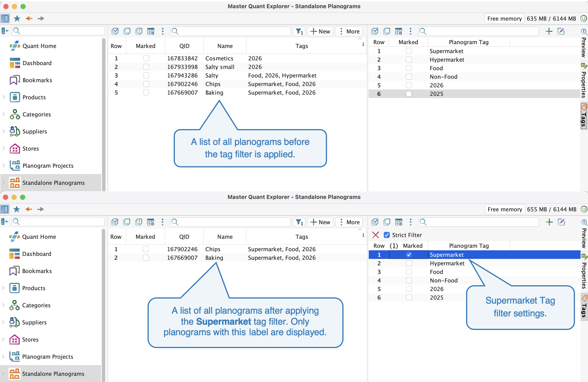Check the Supermarket tag in upper window
The width and height of the screenshot is (588, 382).
(x=409, y=51)
